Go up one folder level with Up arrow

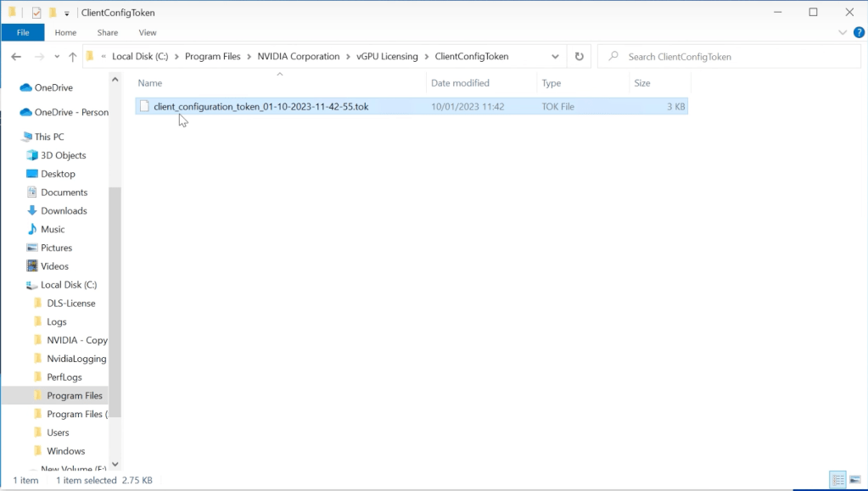point(72,57)
